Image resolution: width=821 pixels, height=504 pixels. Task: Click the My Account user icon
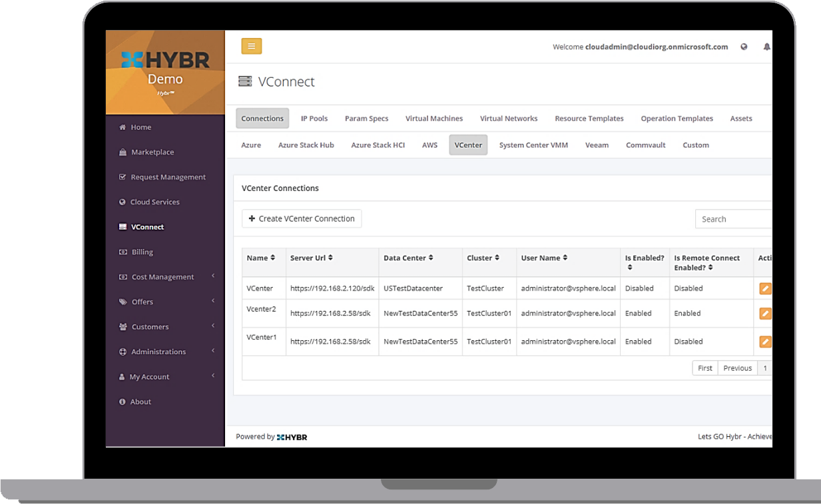[122, 377]
